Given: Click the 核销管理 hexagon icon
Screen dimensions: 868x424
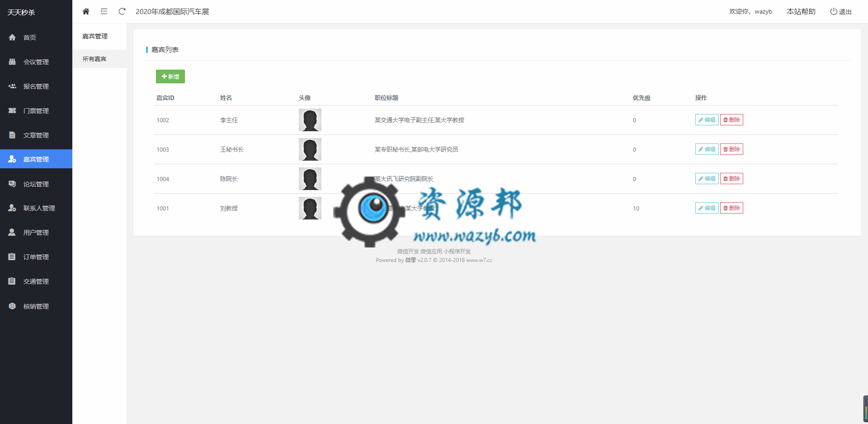Looking at the screenshot, I should click(x=12, y=306).
